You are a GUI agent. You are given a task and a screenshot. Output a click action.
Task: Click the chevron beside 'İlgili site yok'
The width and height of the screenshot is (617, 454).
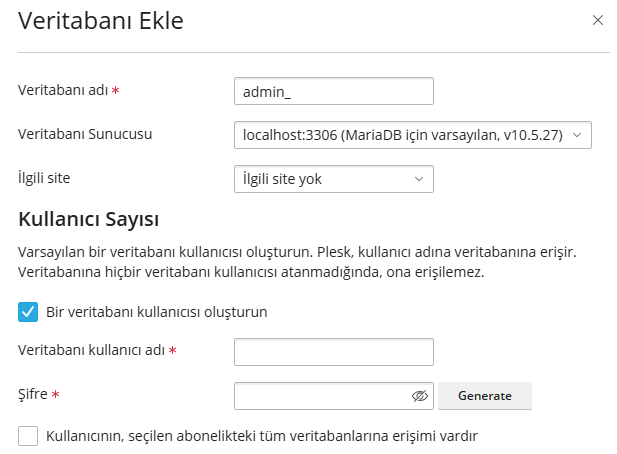click(419, 179)
